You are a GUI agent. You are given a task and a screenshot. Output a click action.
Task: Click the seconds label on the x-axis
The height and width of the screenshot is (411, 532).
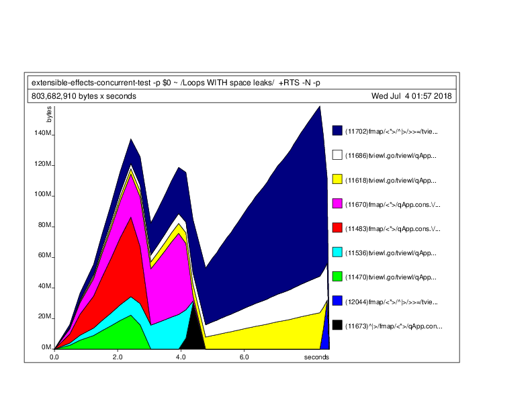point(316,357)
